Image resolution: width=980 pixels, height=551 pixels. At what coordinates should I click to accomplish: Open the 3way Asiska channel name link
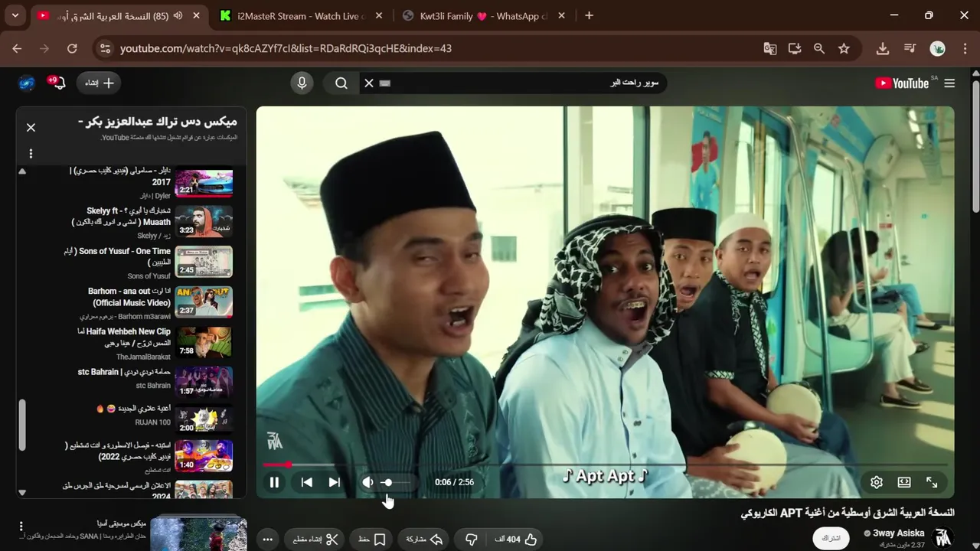click(898, 533)
